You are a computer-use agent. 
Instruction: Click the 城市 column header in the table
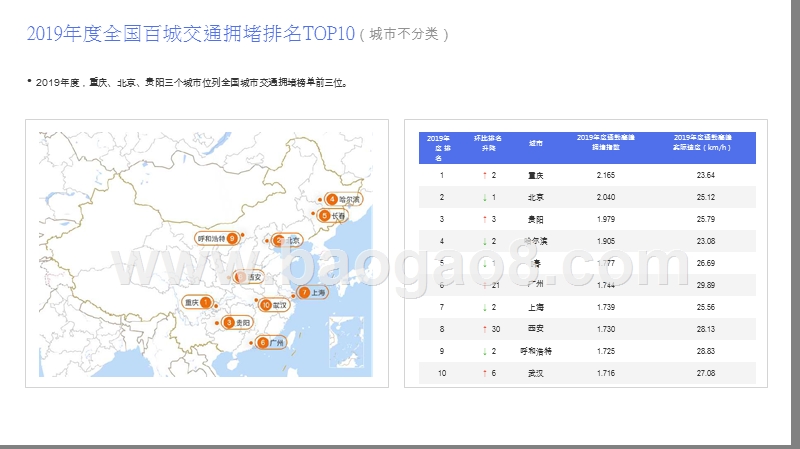click(x=536, y=143)
